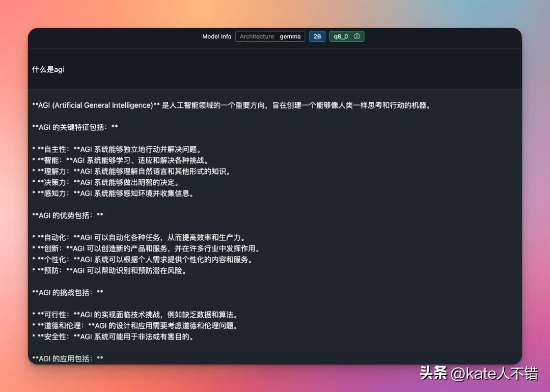Click the AGI (Artificial General Intelligence) definition line
Viewport: 550px width, 392px height.
232,105
